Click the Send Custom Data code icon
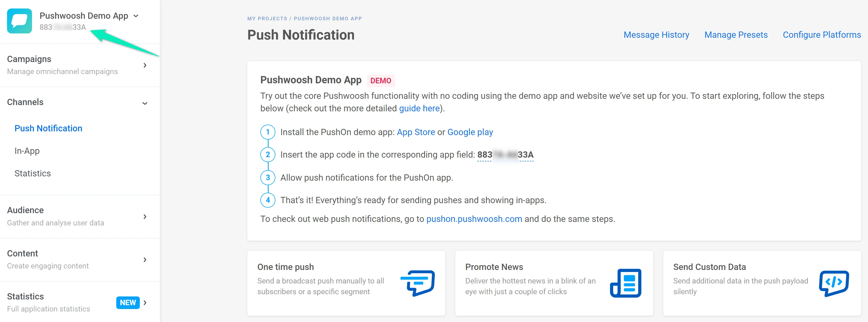 click(x=834, y=283)
